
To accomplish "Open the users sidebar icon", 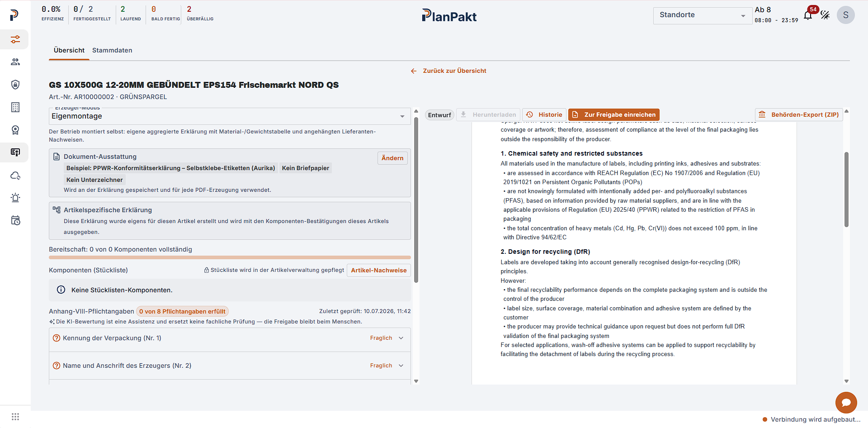I will pos(15,62).
